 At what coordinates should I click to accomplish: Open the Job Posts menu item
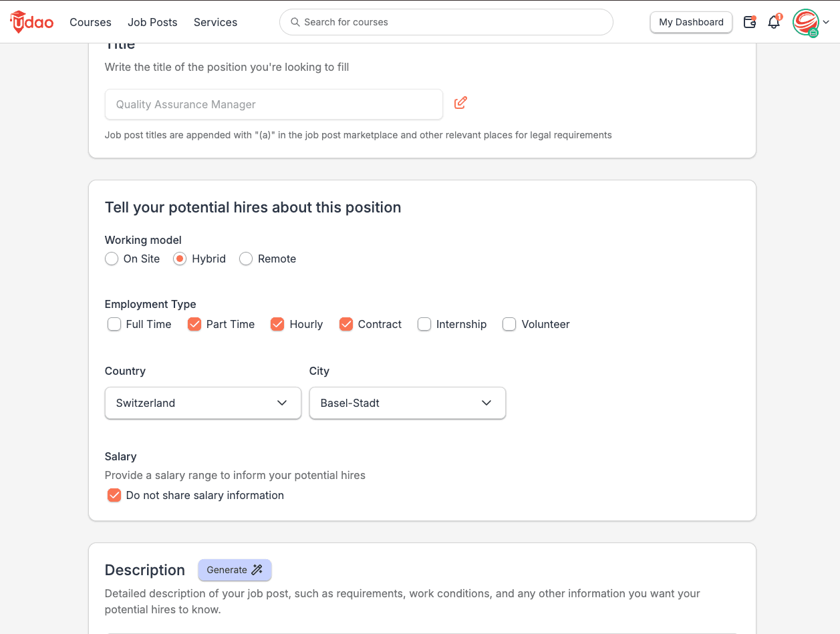point(152,22)
